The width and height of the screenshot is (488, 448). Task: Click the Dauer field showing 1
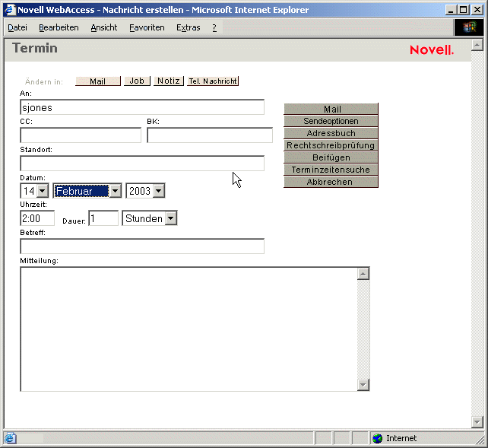(103, 218)
